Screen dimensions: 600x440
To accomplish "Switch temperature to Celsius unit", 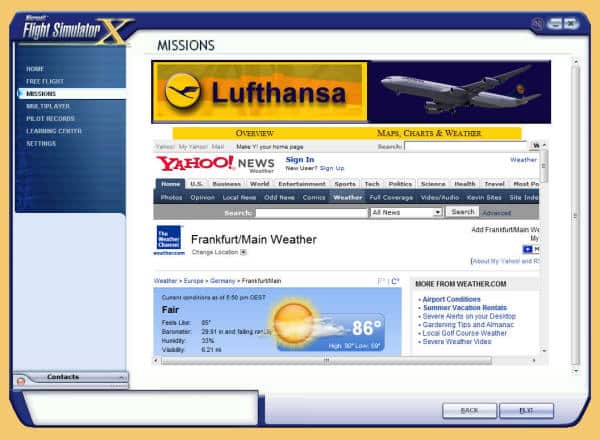I will 395,281.
